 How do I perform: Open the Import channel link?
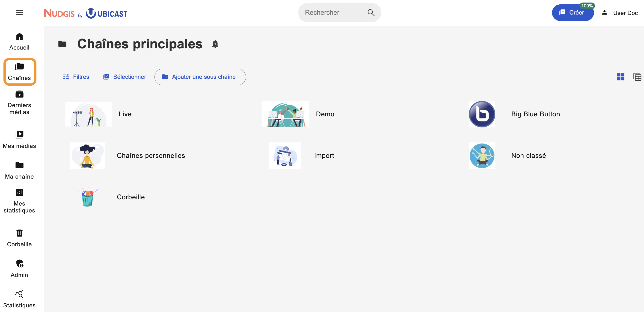(324, 156)
